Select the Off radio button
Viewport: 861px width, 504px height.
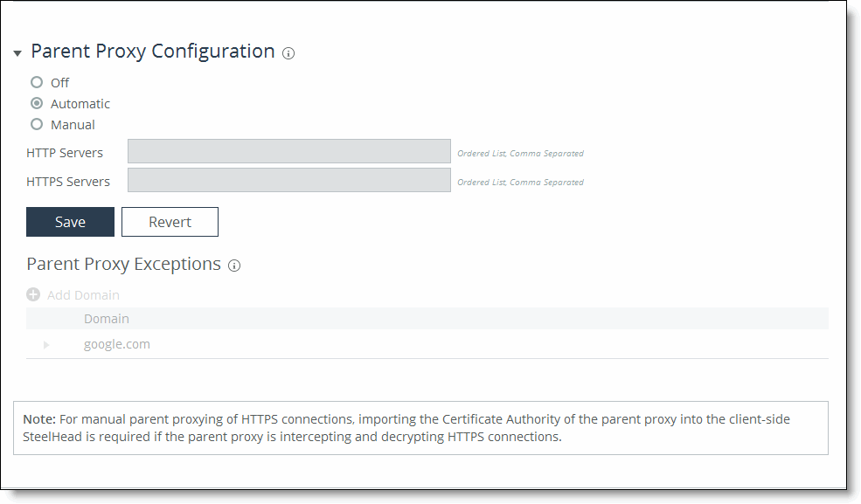(x=37, y=82)
